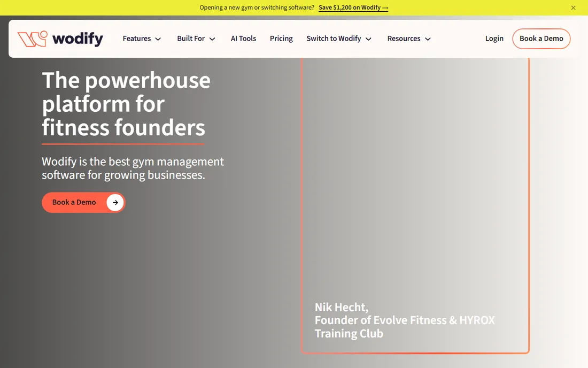Click 'Founder of Evolve Fitness & HYROX' caption
Screen dimensions: 588x368
(x=405, y=320)
